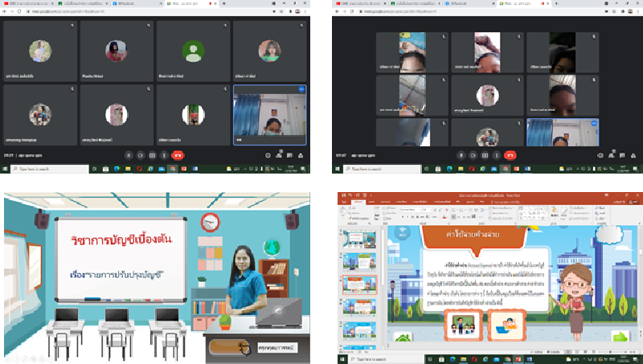This screenshot has height=364, width=643.
Task: Expand more options in right Meet toolbar
Action: (496, 155)
